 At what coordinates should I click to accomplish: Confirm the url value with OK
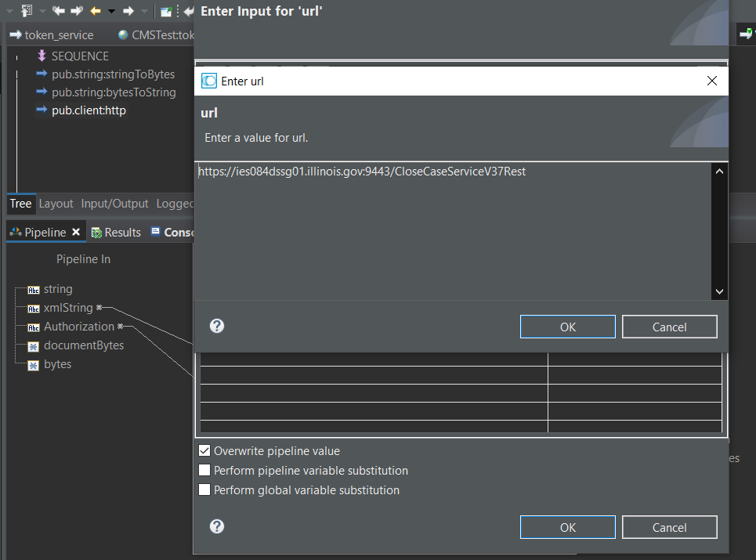567,326
